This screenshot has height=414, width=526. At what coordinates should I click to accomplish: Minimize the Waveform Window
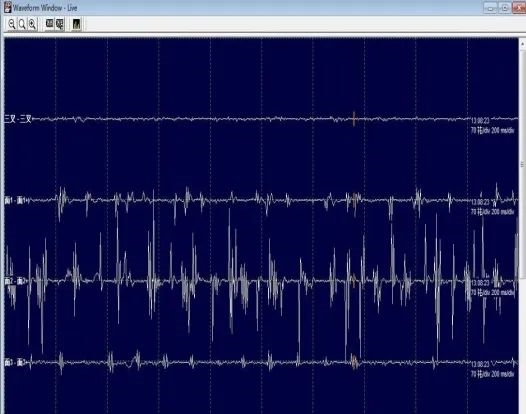(x=490, y=8)
